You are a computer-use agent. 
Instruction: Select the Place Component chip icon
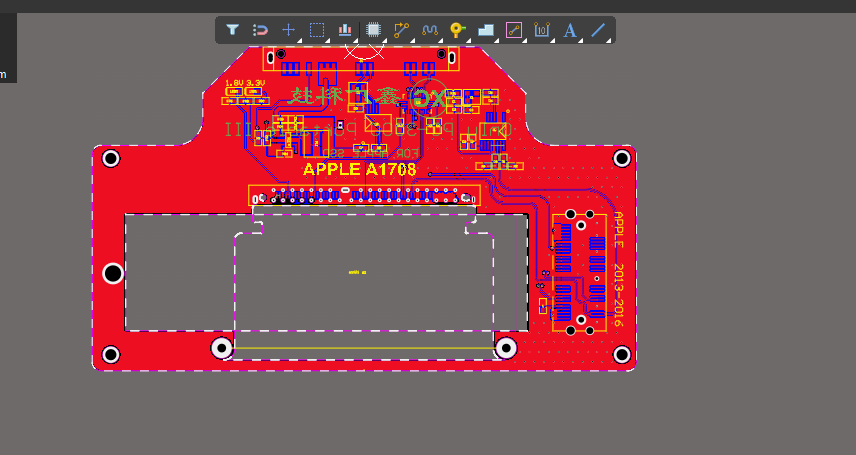pyautogui.click(x=373, y=29)
